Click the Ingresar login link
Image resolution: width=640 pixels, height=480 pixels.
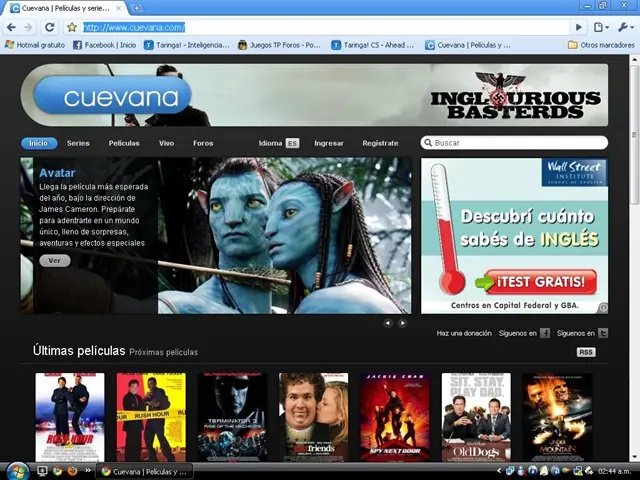[x=329, y=143]
